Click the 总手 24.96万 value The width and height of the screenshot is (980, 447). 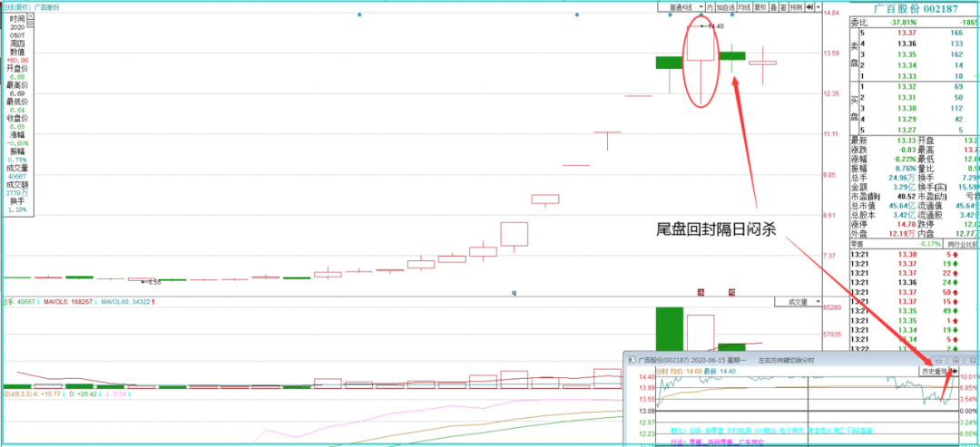[x=904, y=178]
